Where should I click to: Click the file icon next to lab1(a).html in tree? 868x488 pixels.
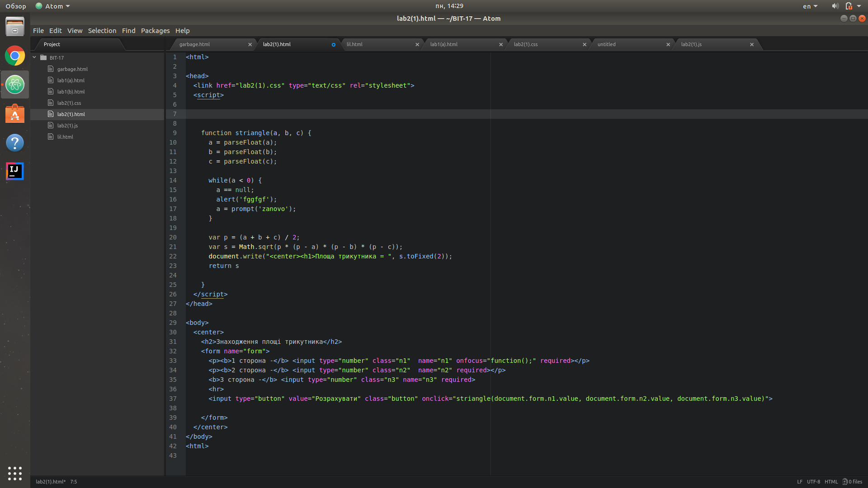(x=51, y=80)
